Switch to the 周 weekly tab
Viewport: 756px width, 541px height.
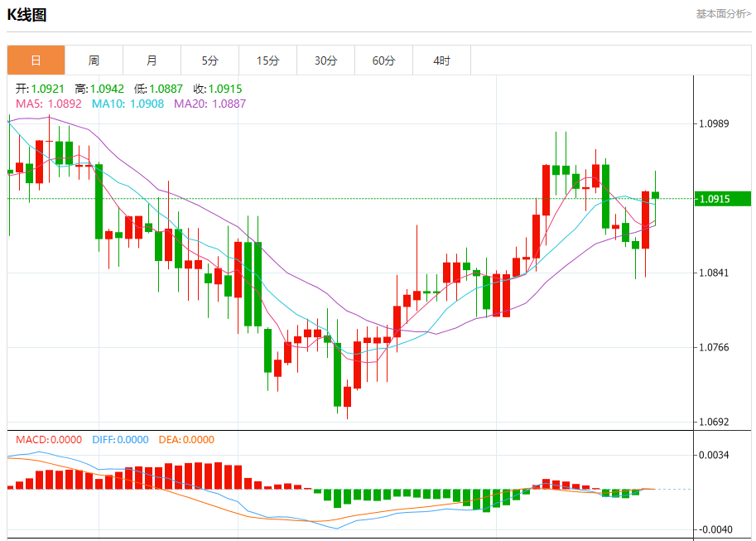coord(94,60)
